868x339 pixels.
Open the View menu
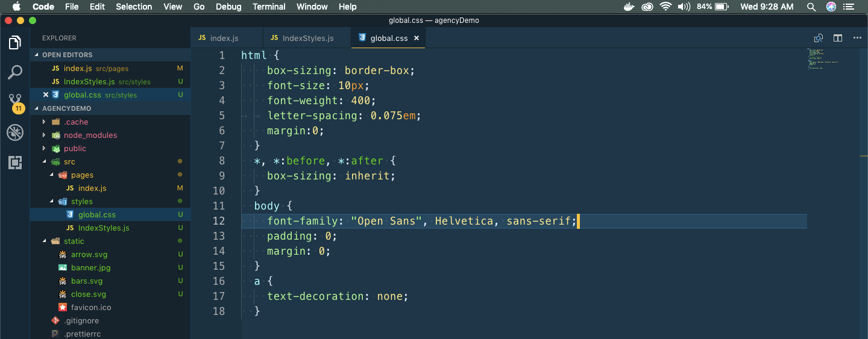172,7
